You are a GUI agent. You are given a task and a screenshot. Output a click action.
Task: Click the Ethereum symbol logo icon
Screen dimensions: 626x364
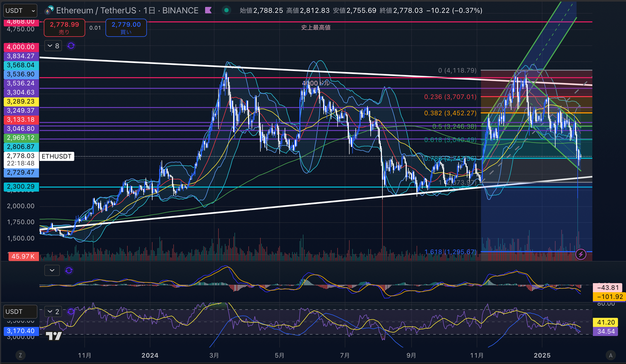[x=49, y=10]
